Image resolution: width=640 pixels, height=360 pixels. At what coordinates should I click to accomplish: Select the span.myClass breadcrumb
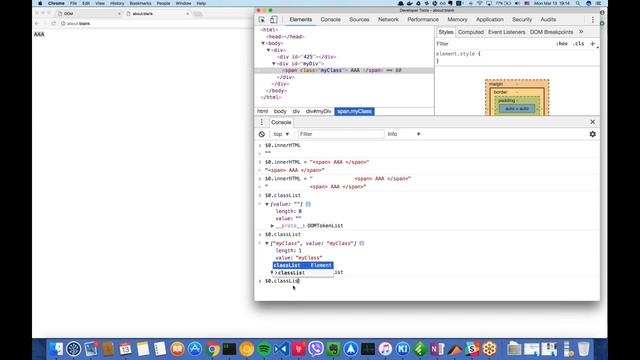point(354,111)
